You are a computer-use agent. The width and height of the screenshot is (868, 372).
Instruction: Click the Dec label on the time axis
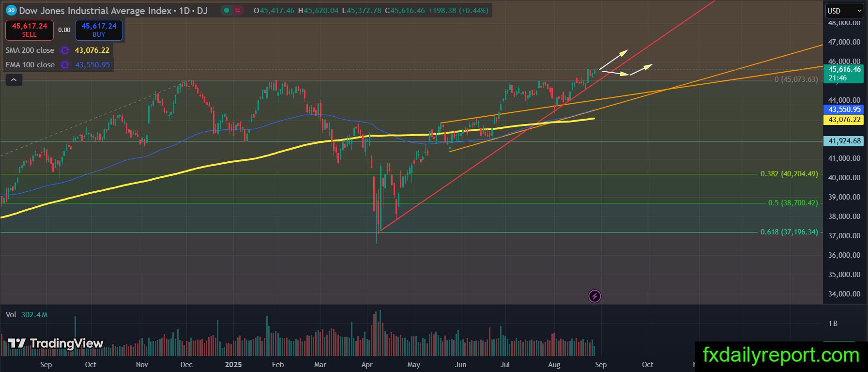[x=186, y=365]
